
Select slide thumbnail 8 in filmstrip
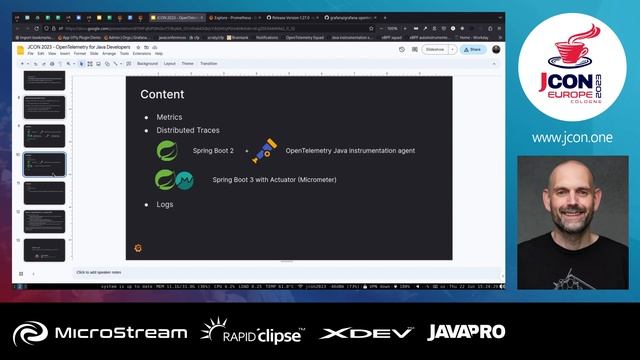(x=44, y=107)
